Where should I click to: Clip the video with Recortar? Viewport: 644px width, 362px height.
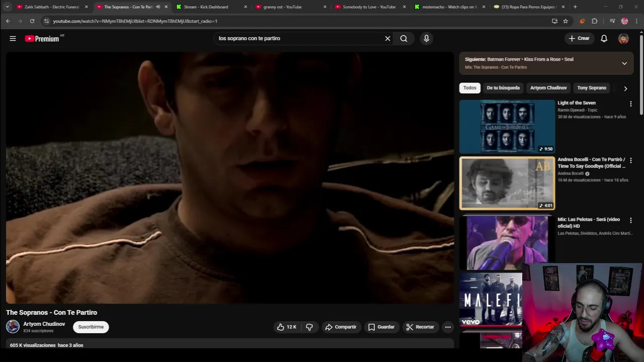(x=420, y=327)
